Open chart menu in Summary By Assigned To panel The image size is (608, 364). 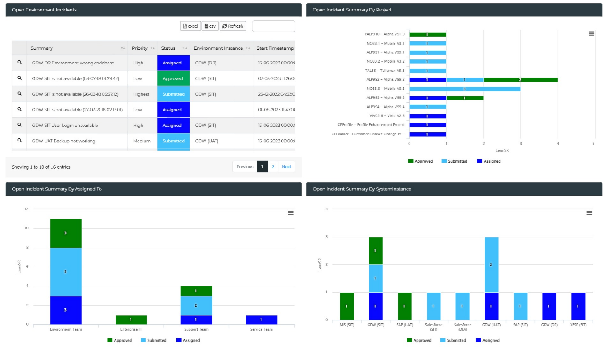291,213
